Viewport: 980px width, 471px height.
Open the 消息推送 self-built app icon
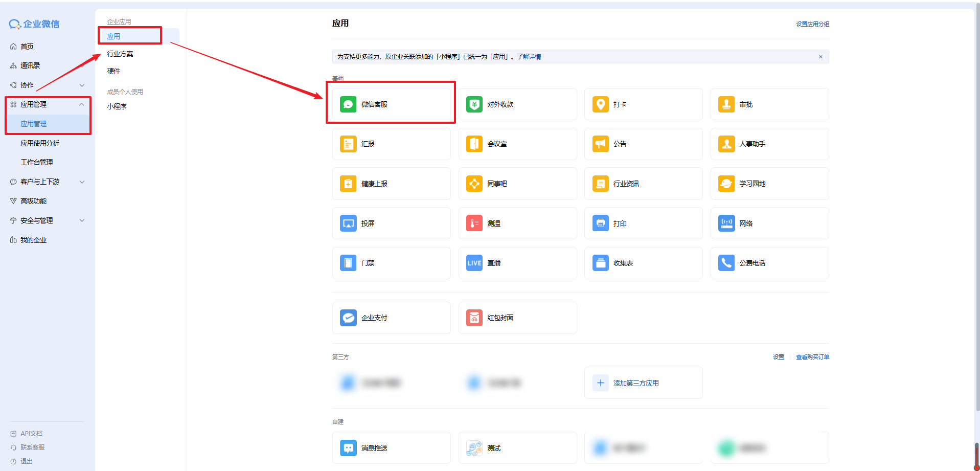(348, 448)
